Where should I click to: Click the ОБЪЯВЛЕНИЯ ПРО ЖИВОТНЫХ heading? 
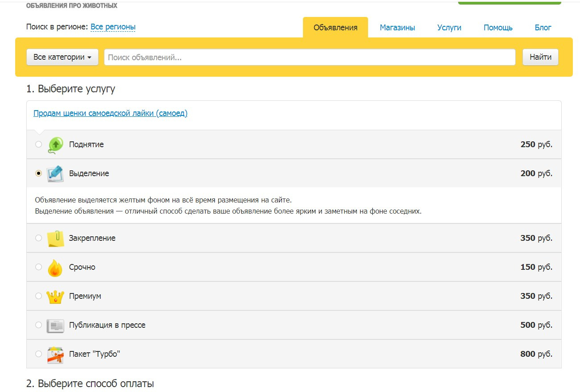[x=72, y=6]
